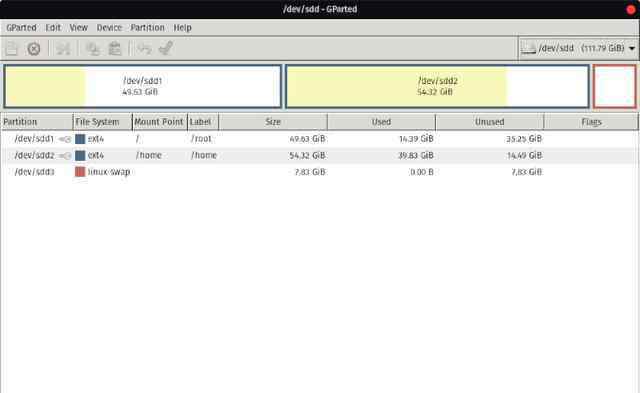The height and width of the screenshot is (393, 640).
Task: Open the GParted menu
Action: 21,27
